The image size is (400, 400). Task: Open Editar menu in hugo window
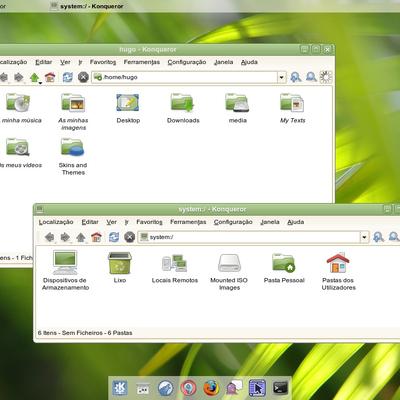pos(44,62)
